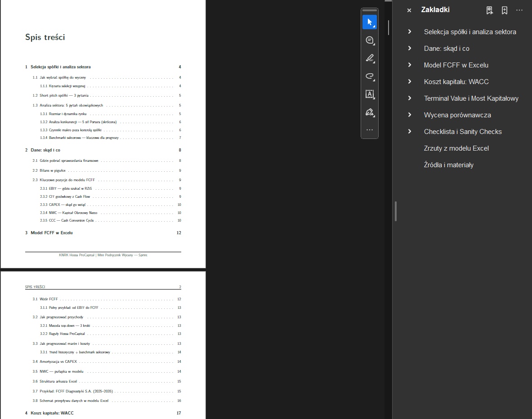
Task: Open TOC entry 1.3 Analiza sektora
Action: click(107, 105)
